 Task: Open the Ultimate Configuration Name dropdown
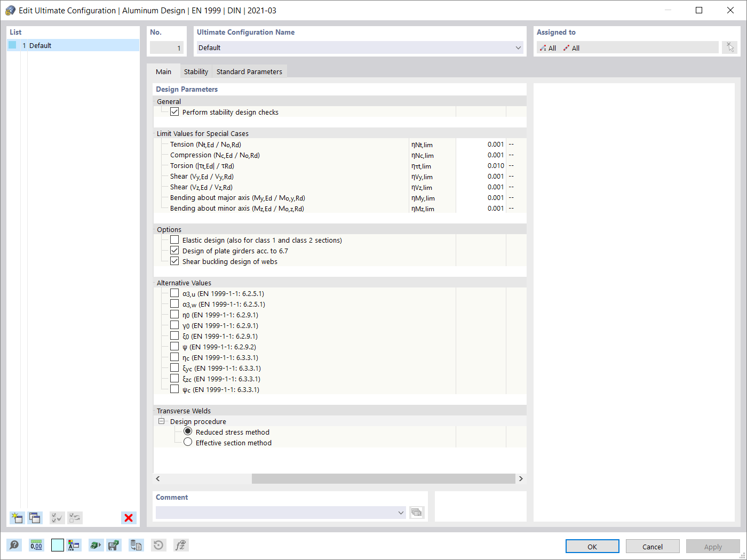tap(517, 47)
